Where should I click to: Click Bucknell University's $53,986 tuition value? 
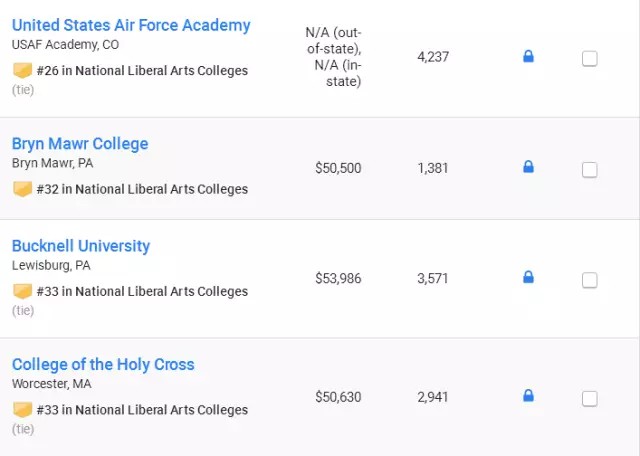tap(338, 278)
